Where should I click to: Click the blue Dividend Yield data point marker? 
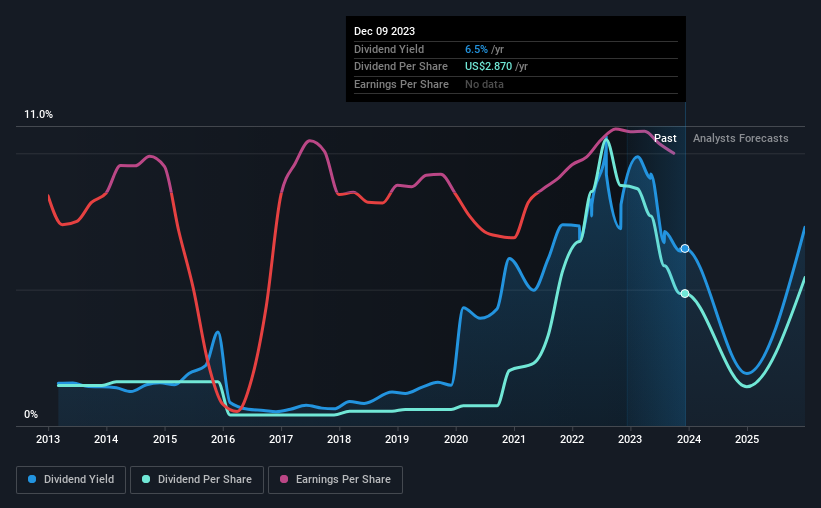pyautogui.click(x=685, y=248)
